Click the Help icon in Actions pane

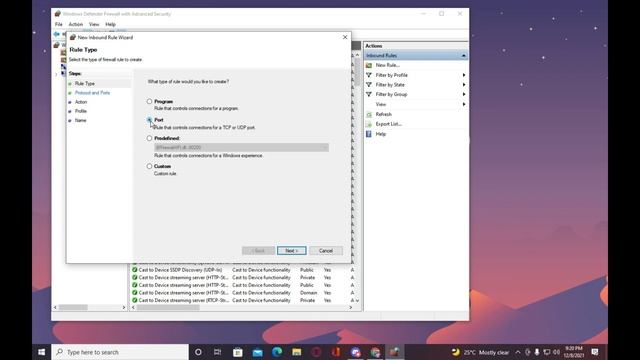coord(369,134)
